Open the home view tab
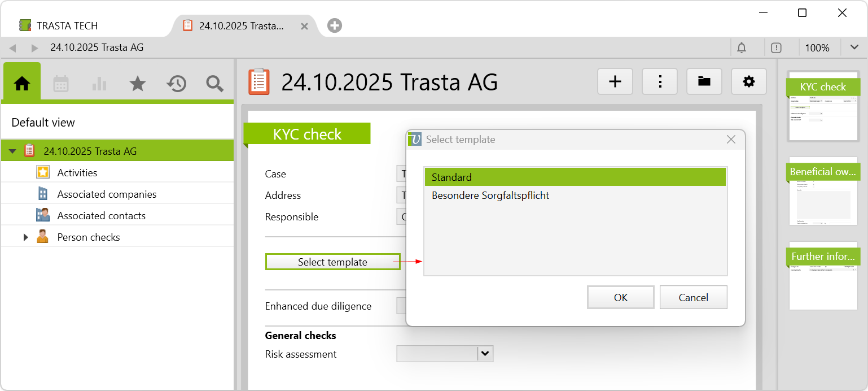 coord(22,84)
